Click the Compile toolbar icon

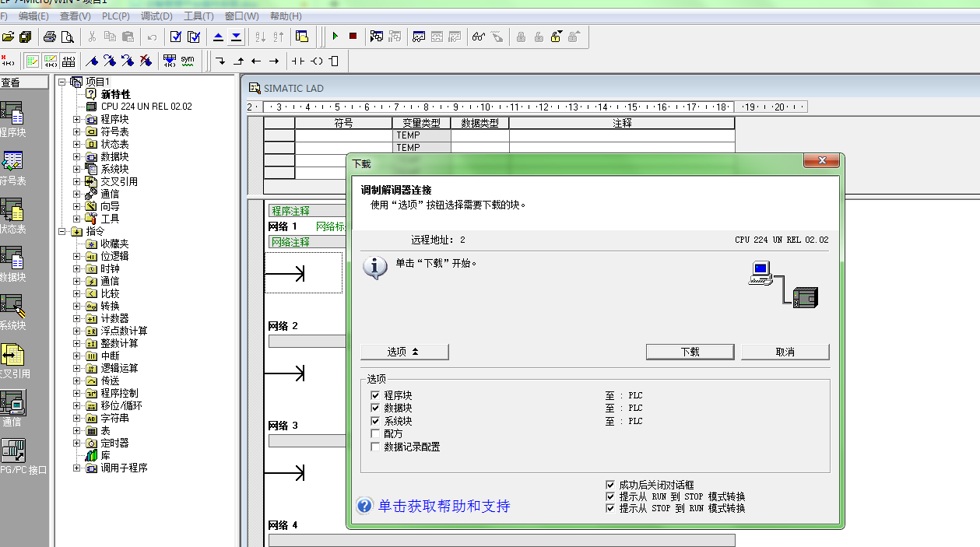176,37
